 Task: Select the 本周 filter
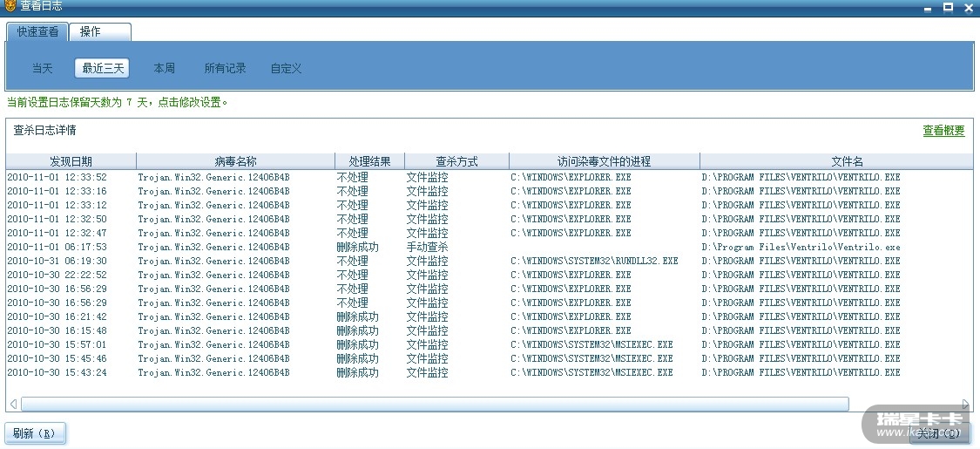[x=164, y=68]
